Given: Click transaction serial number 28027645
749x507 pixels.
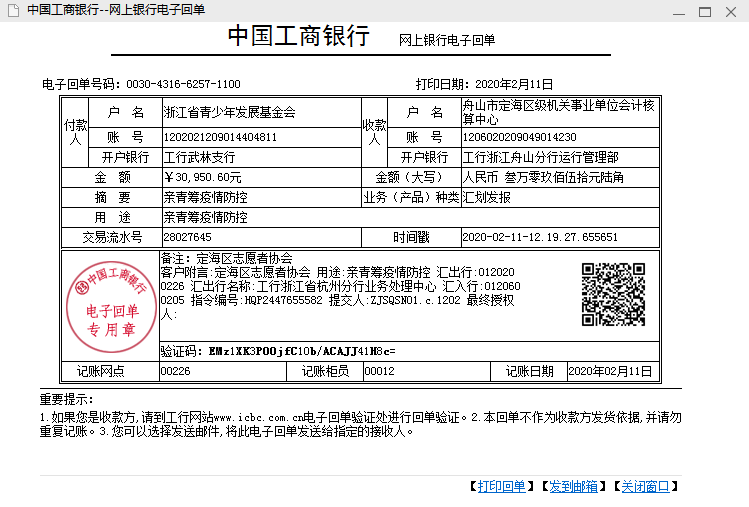Looking at the screenshot, I should (x=187, y=237).
